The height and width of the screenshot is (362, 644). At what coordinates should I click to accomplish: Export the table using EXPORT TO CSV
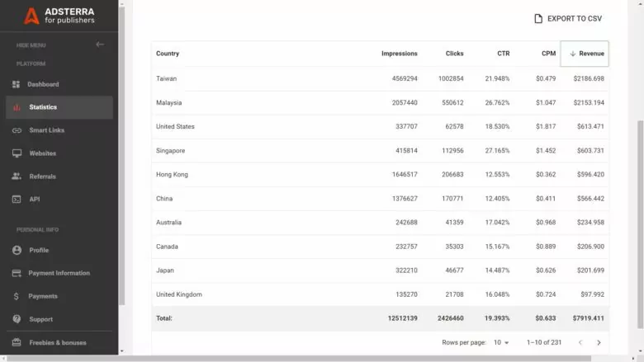[x=568, y=18]
